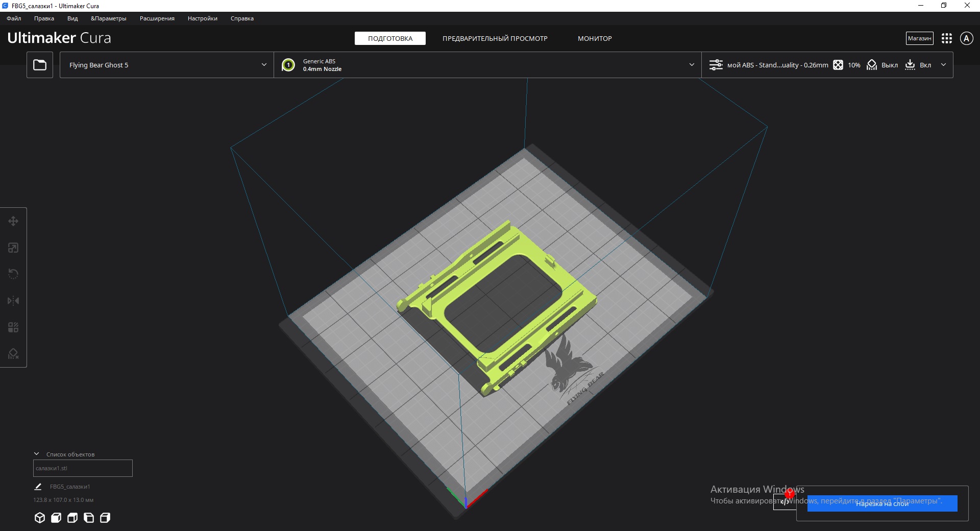Switch to left side view camera icon
980x531 pixels.
89,518
